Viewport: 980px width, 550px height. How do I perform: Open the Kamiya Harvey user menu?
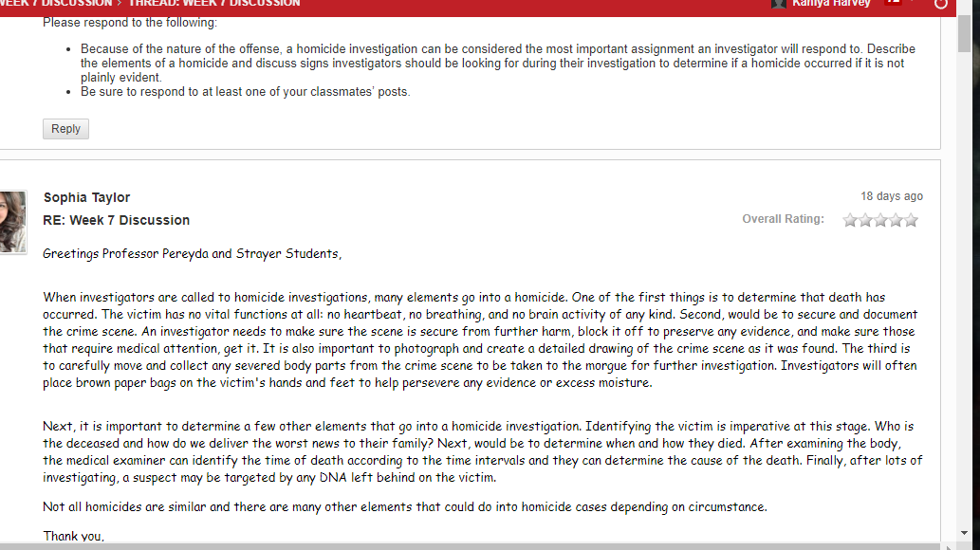coord(831,4)
